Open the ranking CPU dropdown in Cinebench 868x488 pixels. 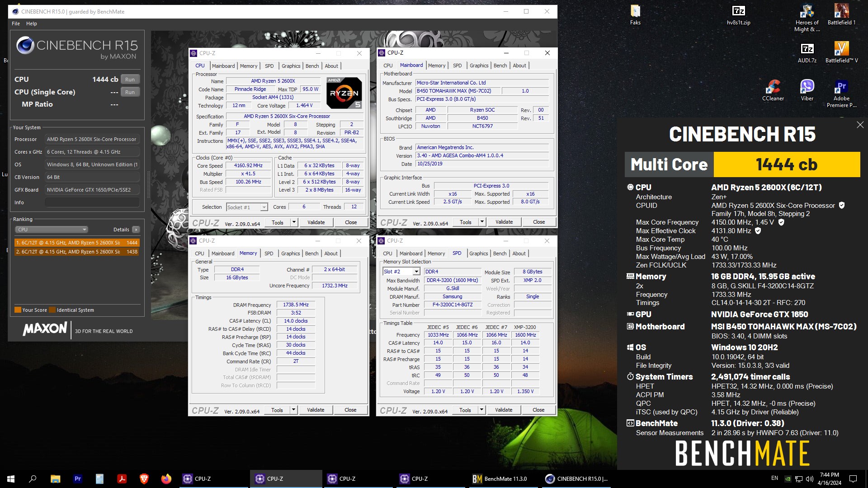(52, 230)
